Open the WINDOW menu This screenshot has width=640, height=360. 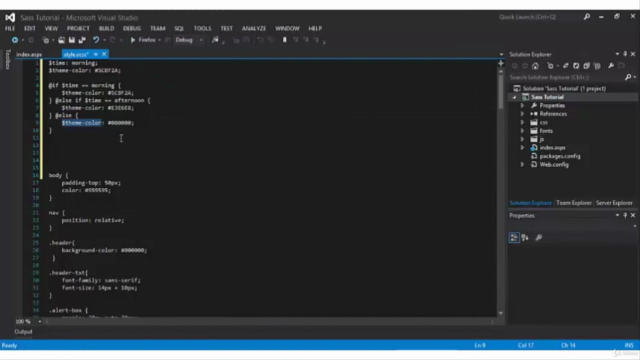pos(287,28)
